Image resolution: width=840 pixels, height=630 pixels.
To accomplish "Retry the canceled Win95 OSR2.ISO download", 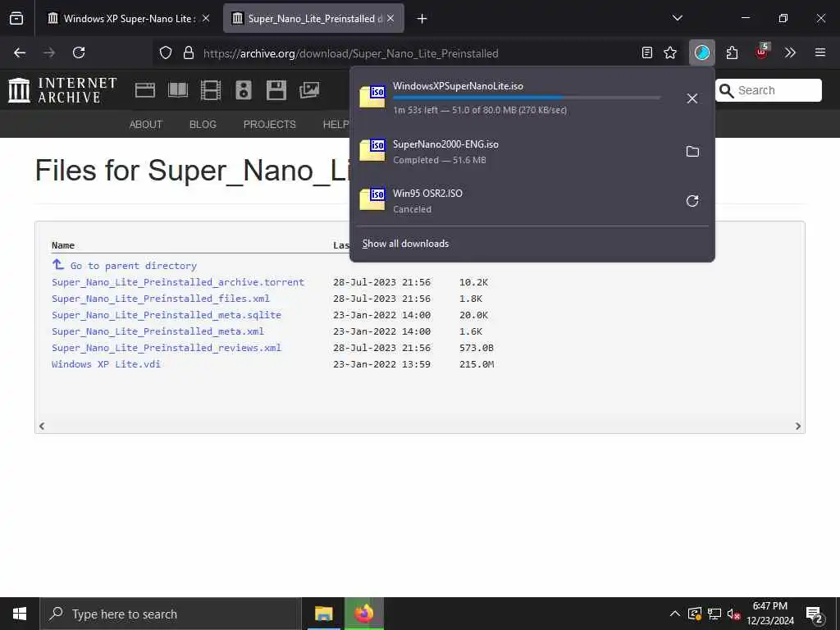I will [692, 201].
